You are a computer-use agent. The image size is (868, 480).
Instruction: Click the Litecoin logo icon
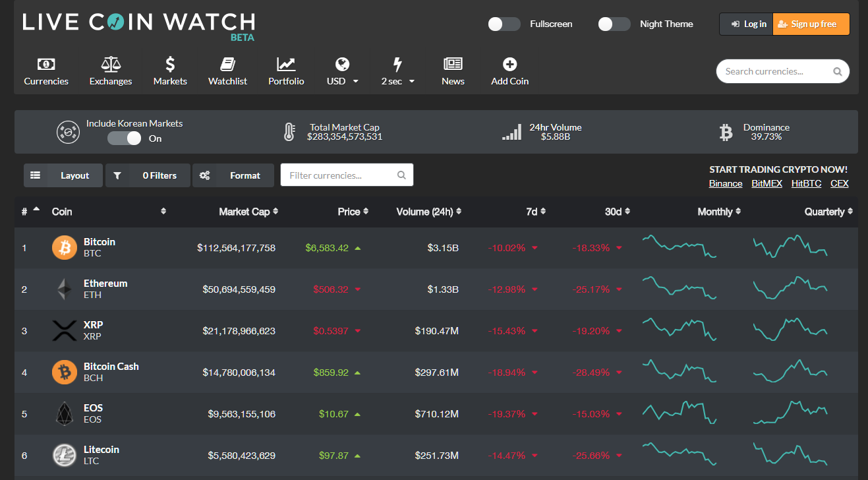point(65,456)
